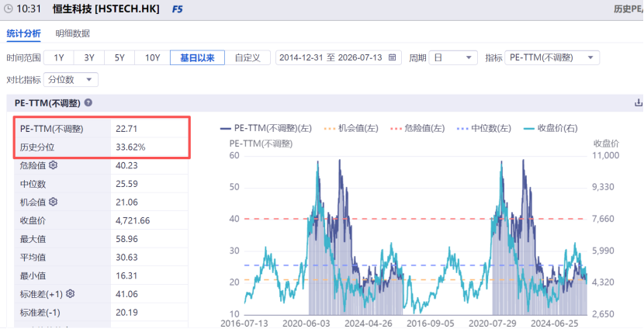Viewport: 644px width, 329px height.
Task: Click the 危险值 value 40.23
Action: [126, 165]
